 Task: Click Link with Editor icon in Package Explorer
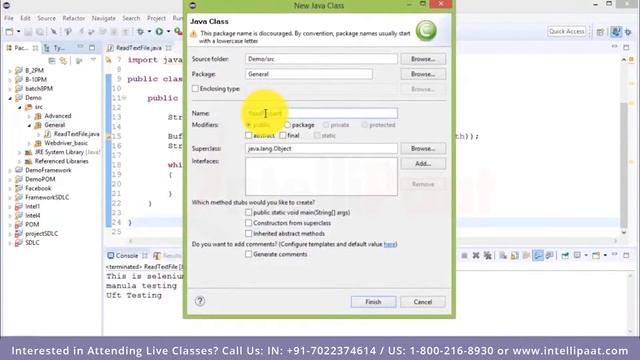click(x=63, y=61)
